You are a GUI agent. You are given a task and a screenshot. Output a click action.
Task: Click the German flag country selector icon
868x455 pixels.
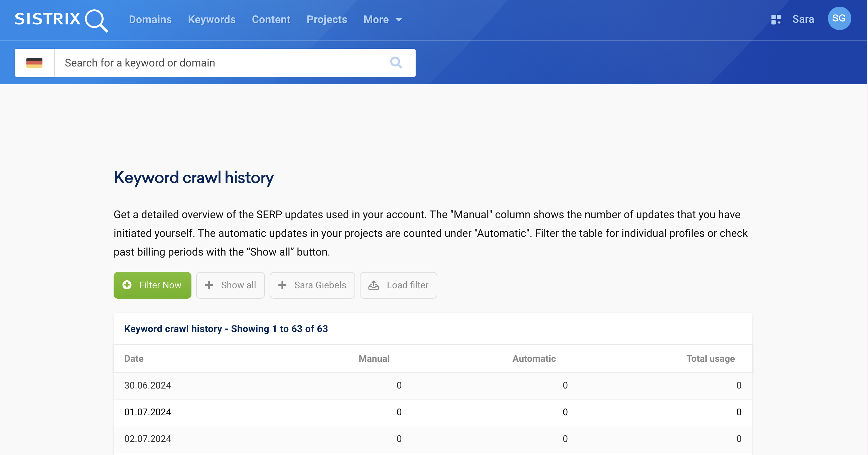point(34,62)
